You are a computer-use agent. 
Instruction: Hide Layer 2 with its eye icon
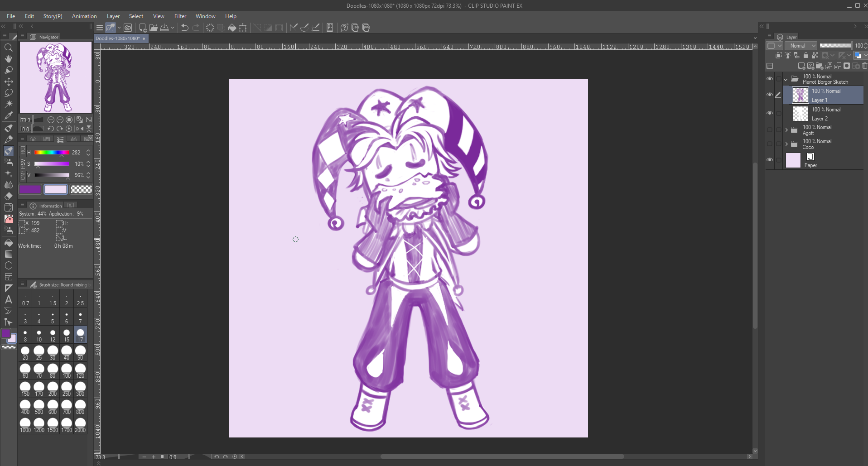tap(769, 113)
